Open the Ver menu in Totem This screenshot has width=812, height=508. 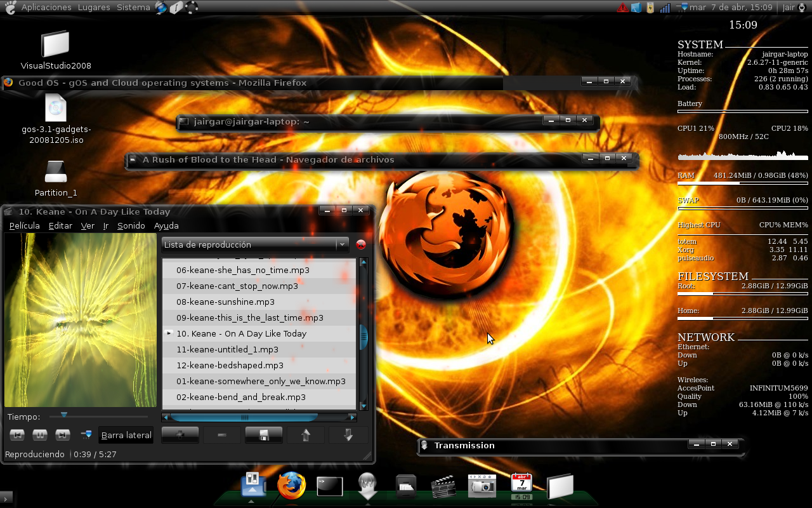(x=88, y=225)
